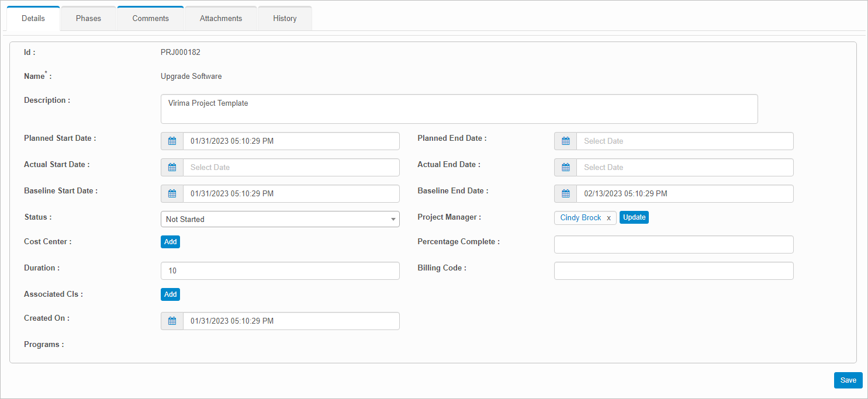Go to the Attachments tab

pyautogui.click(x=221, y=19)
